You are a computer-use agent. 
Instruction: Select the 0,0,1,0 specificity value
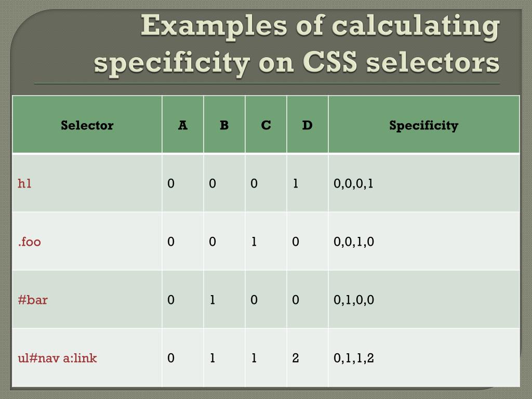tap(353, 242)
